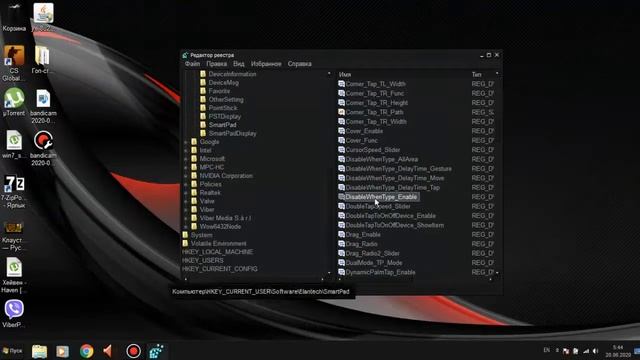Open the Пуск start button
The height and width of the screenshot is (360, 640).
click(x=12, y=351)
